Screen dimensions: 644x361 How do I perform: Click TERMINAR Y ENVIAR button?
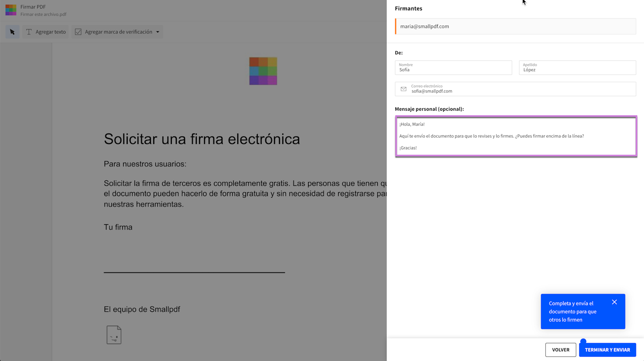[607, 350]
